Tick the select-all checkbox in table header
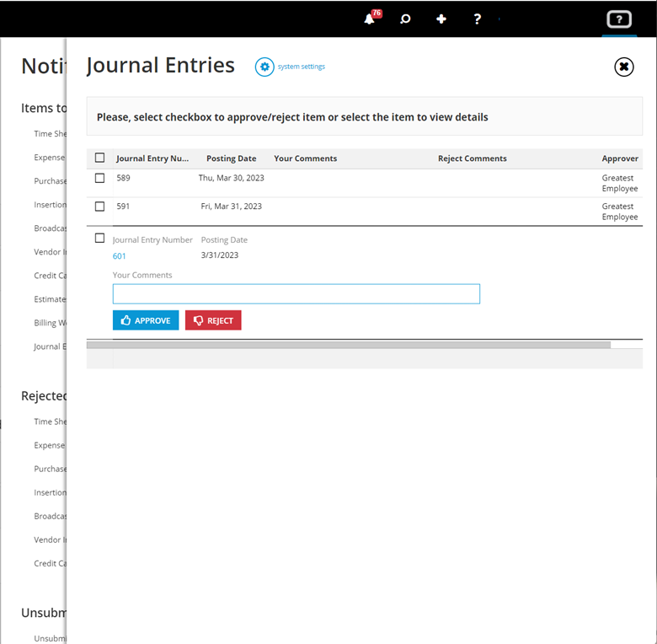The height and width of the screenshot is (644, 657). tap(99, 158)
